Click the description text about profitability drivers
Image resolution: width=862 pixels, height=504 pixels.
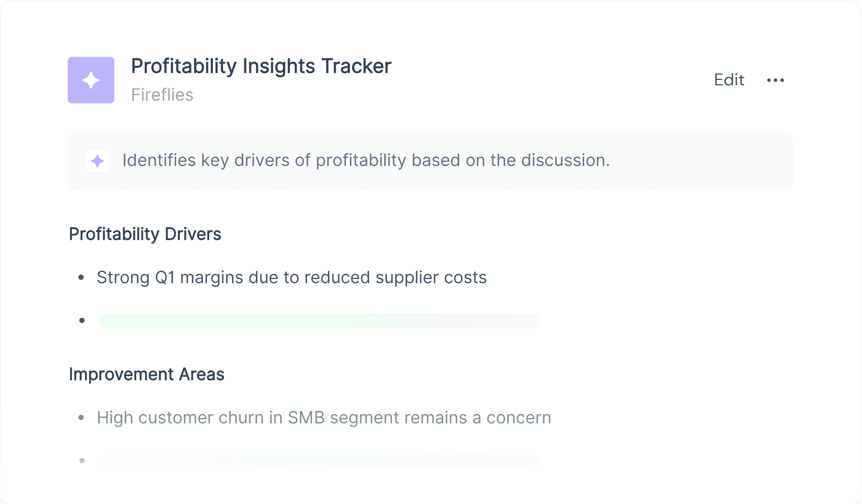click(366, 160)
